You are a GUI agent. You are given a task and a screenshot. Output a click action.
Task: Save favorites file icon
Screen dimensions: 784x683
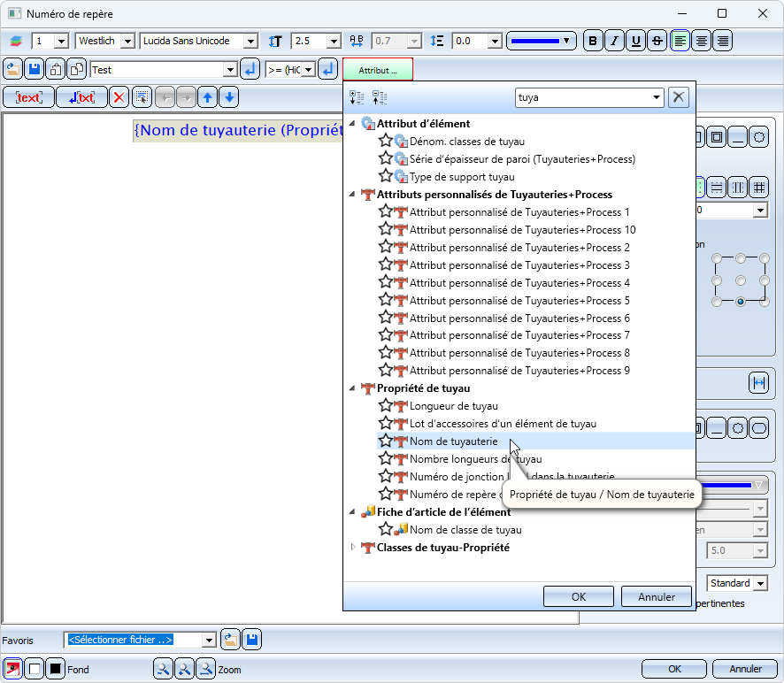click(252, 640)
